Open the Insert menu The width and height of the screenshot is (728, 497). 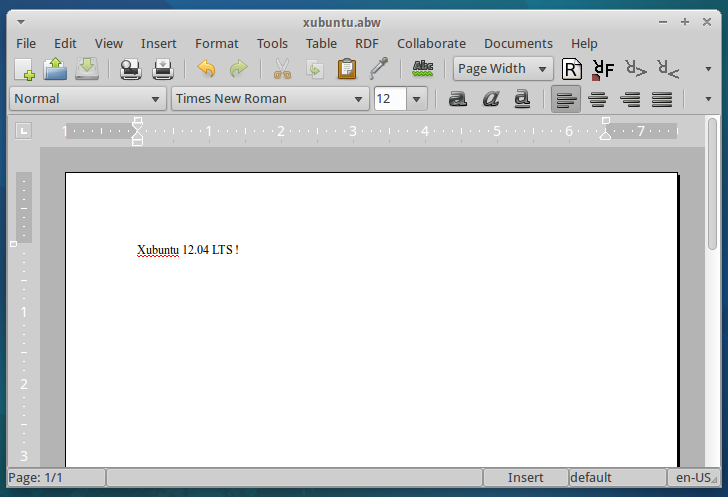click(159, 44)
